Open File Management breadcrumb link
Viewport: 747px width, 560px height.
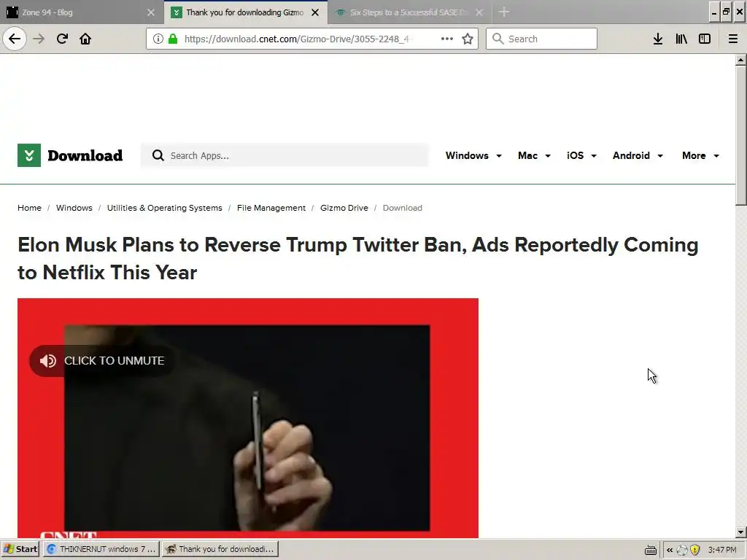(x=271, y=208)
